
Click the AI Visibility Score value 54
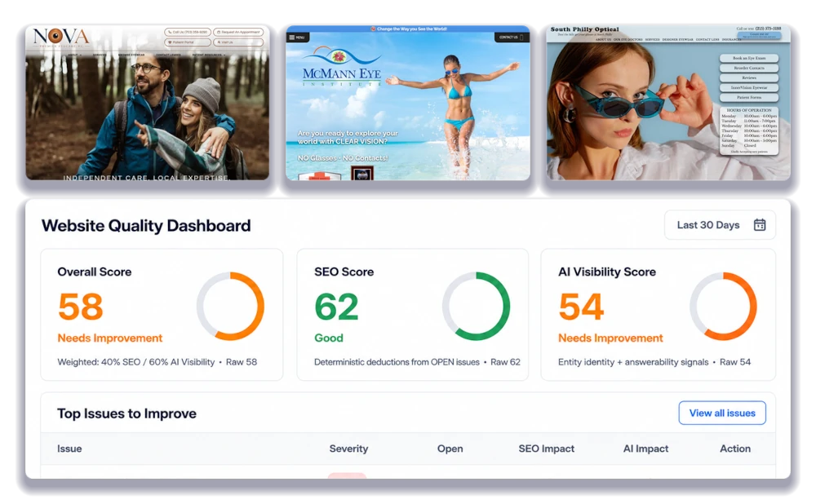[581, 307]
